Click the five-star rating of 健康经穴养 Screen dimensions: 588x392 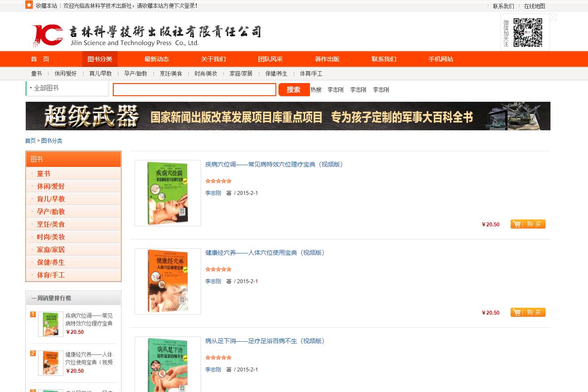click(218, 269)
